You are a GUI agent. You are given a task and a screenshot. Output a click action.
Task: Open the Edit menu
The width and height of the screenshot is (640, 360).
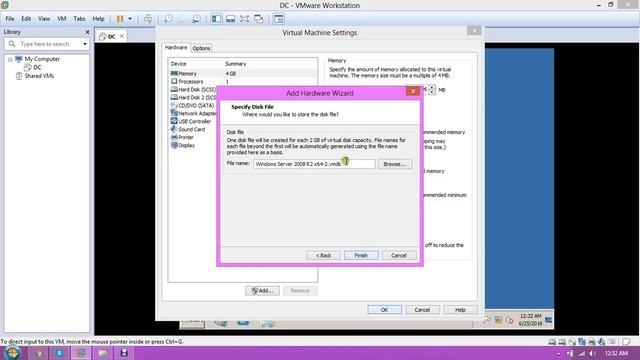point(26,19)
